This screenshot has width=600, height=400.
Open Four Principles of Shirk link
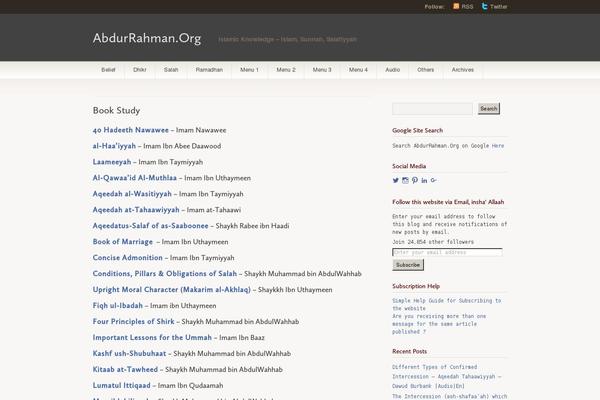pyautogui.click(x=134, y=322)
